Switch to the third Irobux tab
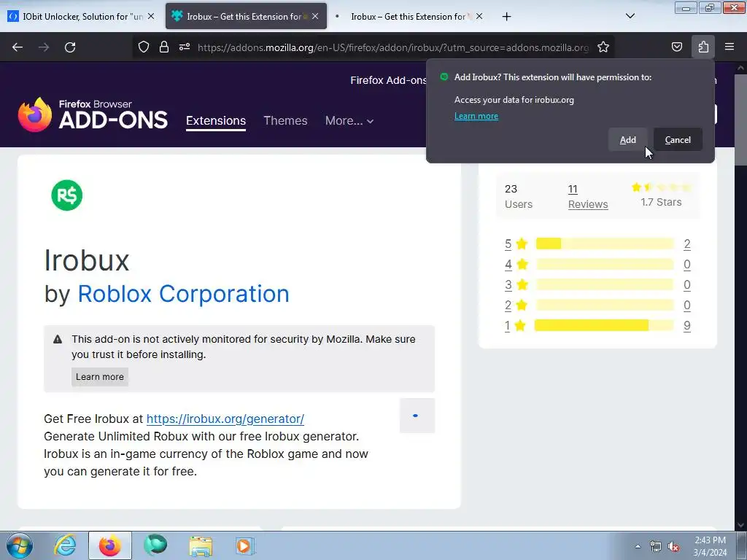This screenshot has height=560, width=747. 408,16
